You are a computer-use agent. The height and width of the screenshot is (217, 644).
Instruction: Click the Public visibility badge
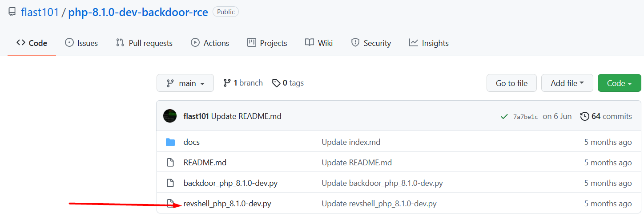(x=226, y=12)
